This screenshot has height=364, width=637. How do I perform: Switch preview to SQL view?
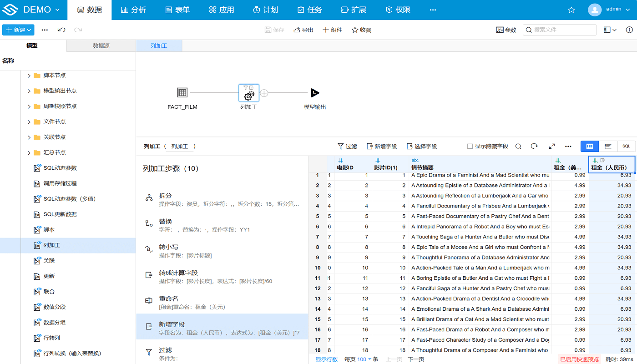click(x=626, y=146)
